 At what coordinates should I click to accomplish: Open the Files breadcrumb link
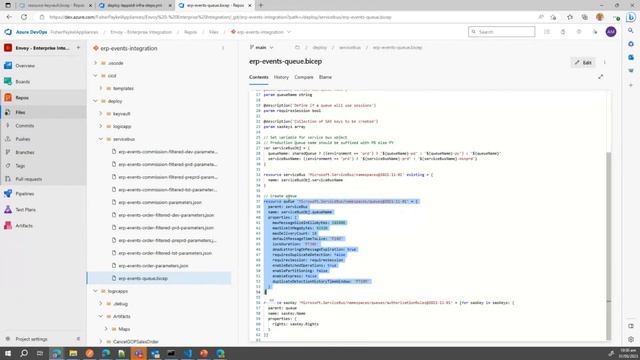coord(213,32)
